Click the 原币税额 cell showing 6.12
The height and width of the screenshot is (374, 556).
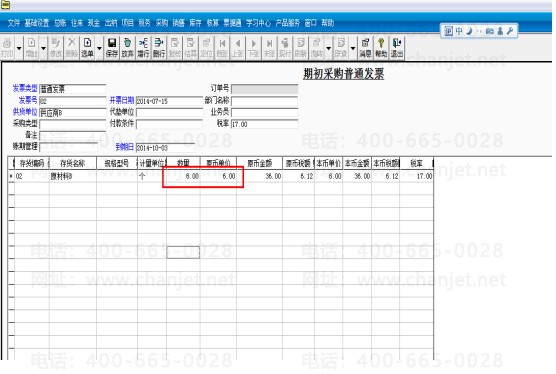299,176
